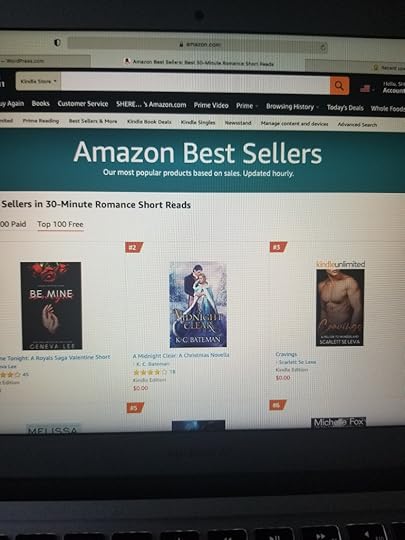The width and height of the screenshot is (405, 540).
Task: Open the Kindle Store search category dropdown
Action: tap(38, 82)
